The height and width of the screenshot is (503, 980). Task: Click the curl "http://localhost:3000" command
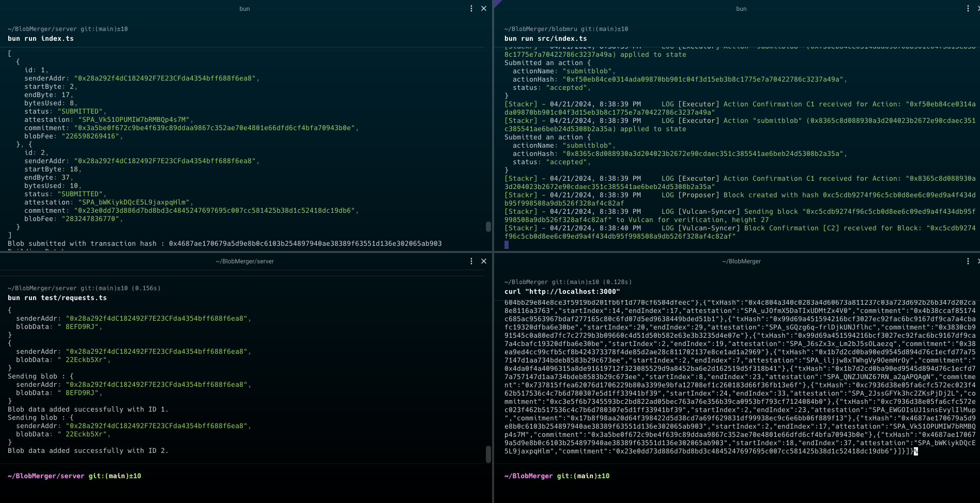562,292
